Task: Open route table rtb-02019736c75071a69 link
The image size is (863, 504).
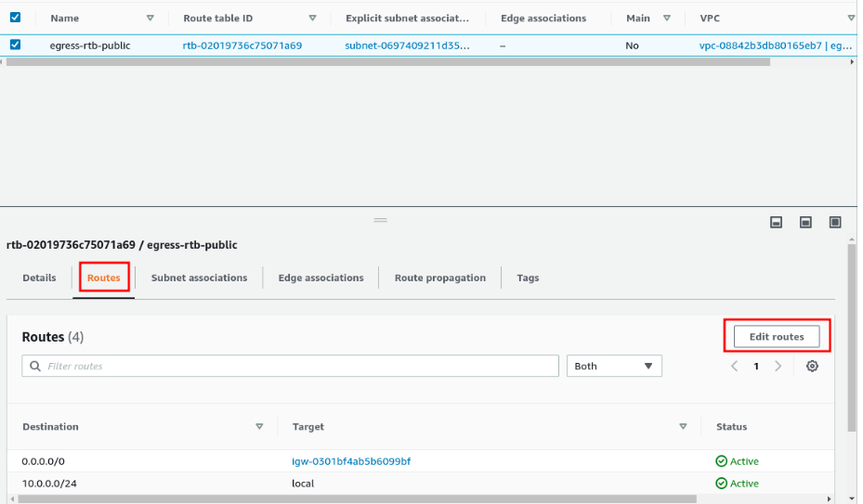Action: (x=242, y=45)
